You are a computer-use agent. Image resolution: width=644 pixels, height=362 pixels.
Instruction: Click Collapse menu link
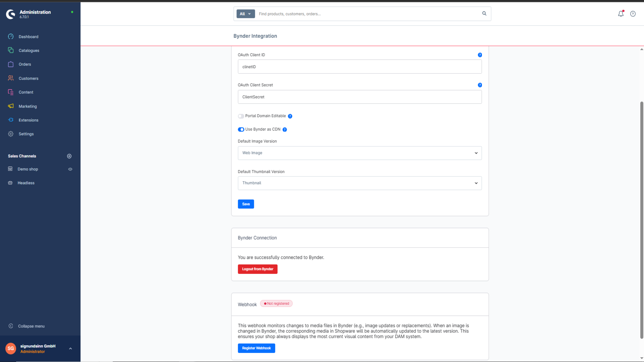tap(31, 326)
